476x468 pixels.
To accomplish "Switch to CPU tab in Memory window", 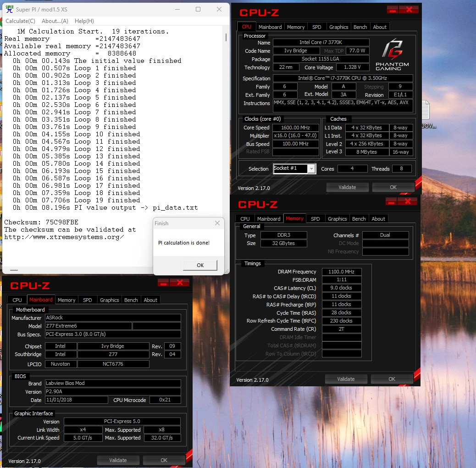I will (x=245, y=219).
